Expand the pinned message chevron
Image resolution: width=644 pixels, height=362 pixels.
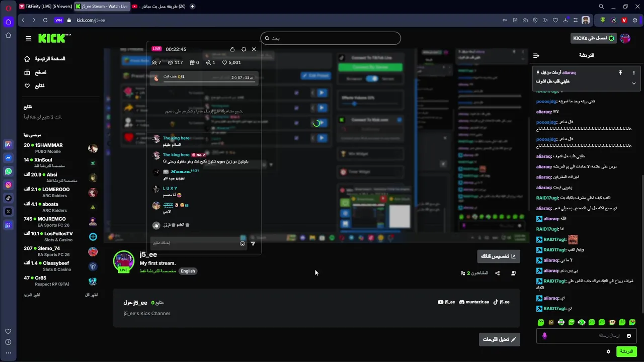point(633,83)
